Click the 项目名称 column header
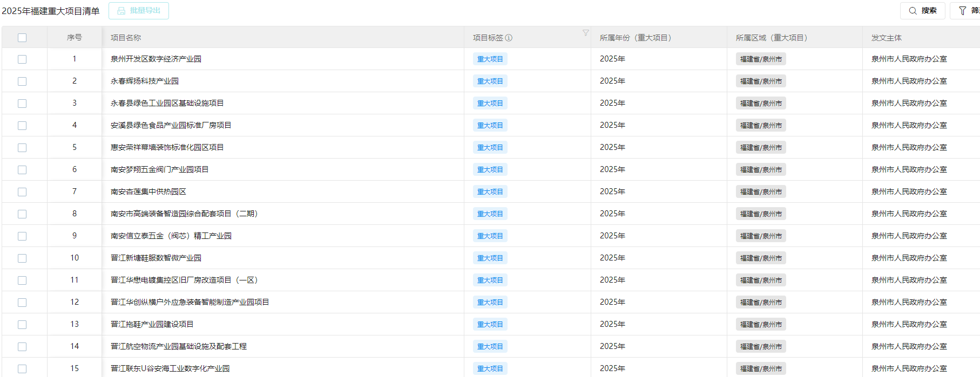980x377 pixels. tap(126, 38)
